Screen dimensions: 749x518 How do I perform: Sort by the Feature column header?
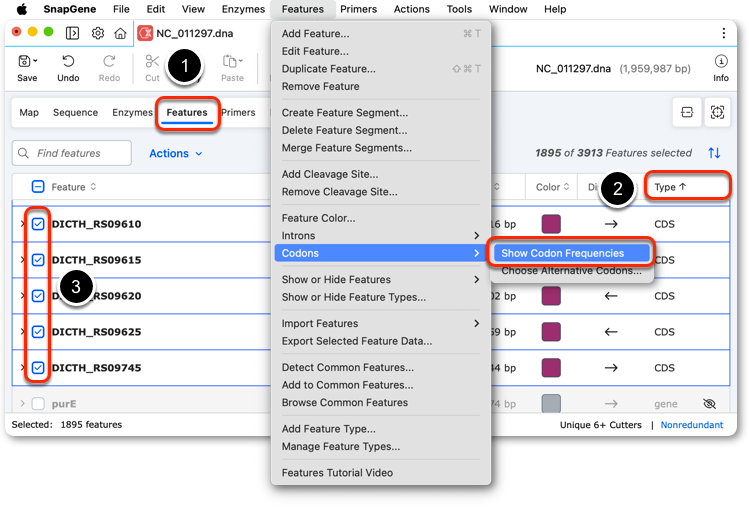click(x=74, y=187)
